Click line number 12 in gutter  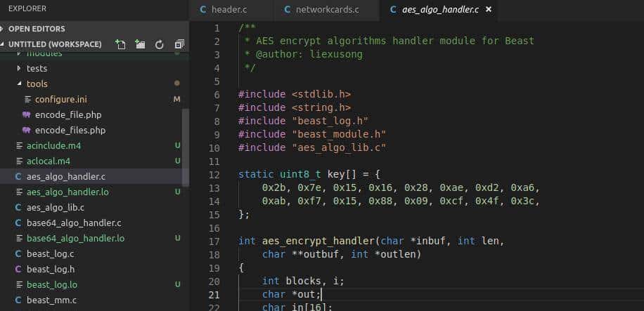click(214, 176)
